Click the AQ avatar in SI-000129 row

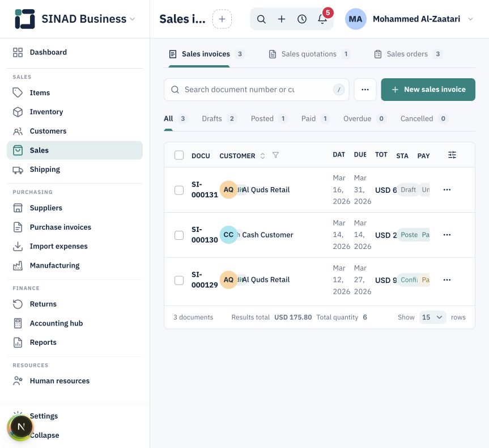(x=228, y=280)
